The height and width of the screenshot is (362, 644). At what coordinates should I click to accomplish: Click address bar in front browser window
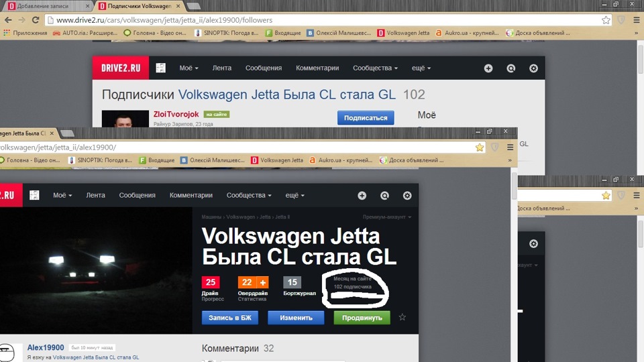click(x=242, y=147)
